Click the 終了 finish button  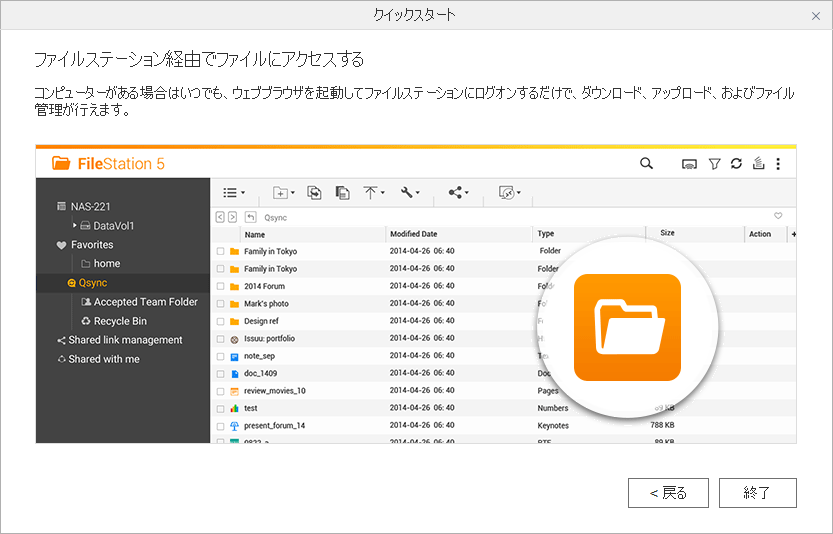point(758,493)
